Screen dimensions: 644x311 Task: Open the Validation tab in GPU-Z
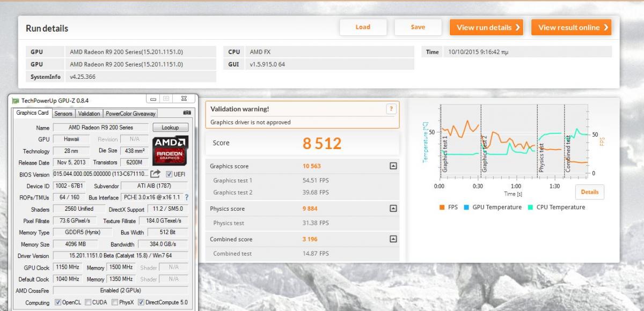pyautogui.click(x=89, y=114)
